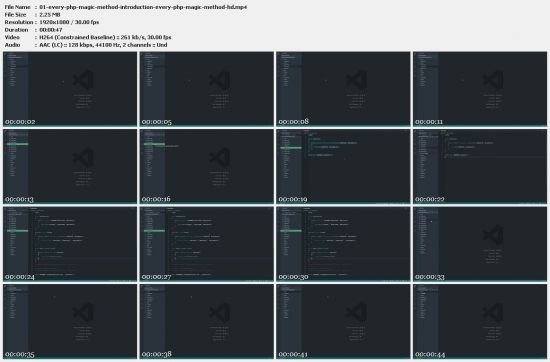Select the last thumbnail stamped 00:00:44
Screen dimensions: 550x362
(x=480, y=321)
